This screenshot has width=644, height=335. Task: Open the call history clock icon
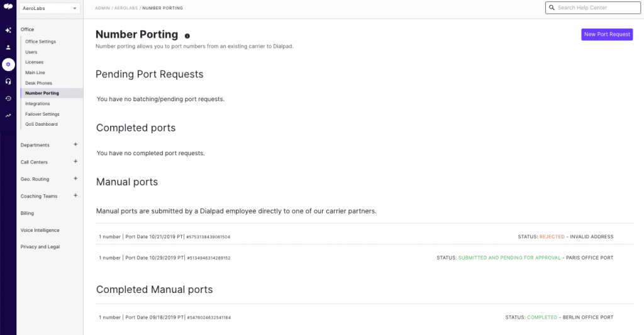(8, 98)
